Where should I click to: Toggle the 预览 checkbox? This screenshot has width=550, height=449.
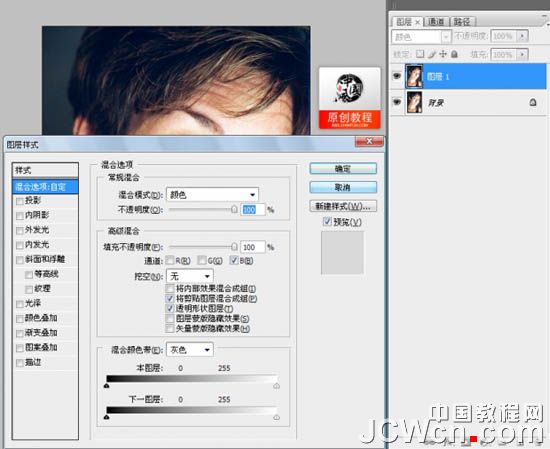click(327, 221)
